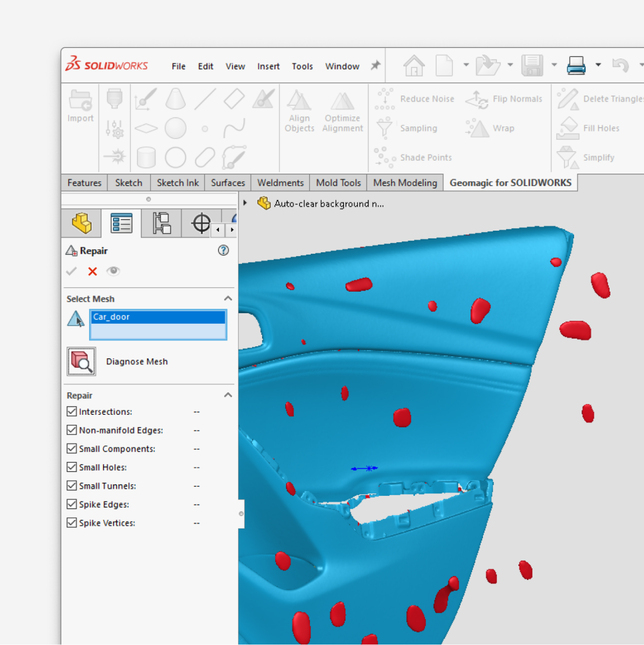Select the Shade Points tool
This screenshot has width=644, height=645.
tap(413, 157)
